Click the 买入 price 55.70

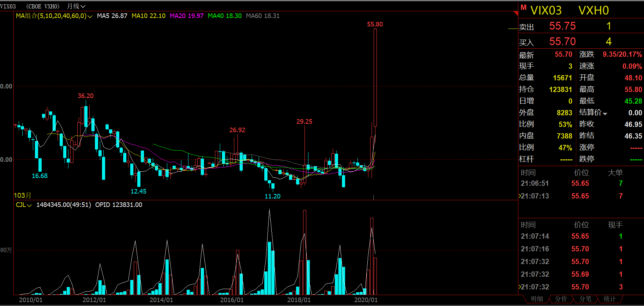562,42
